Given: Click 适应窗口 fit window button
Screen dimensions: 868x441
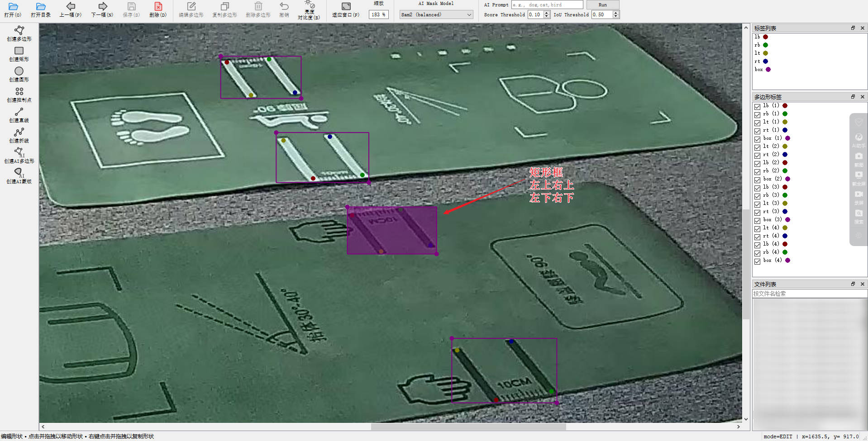Looking at the screenshot, I should pyautogui.click(x=346, y=9).
